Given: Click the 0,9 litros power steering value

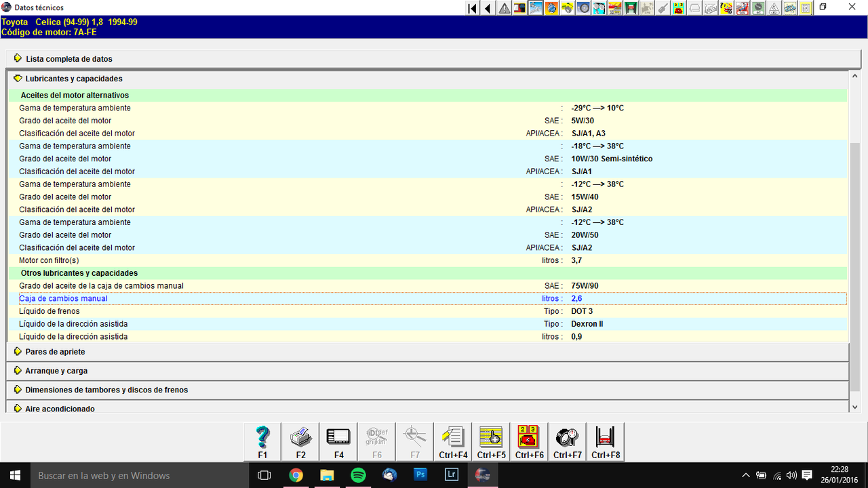Looking at the screenshot, I should (576, 337).
